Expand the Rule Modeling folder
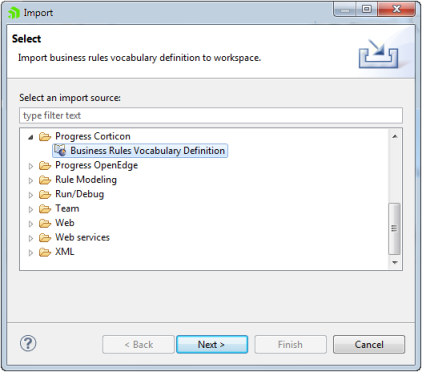This screenshot has height=372, width=422. pos(31,181)
